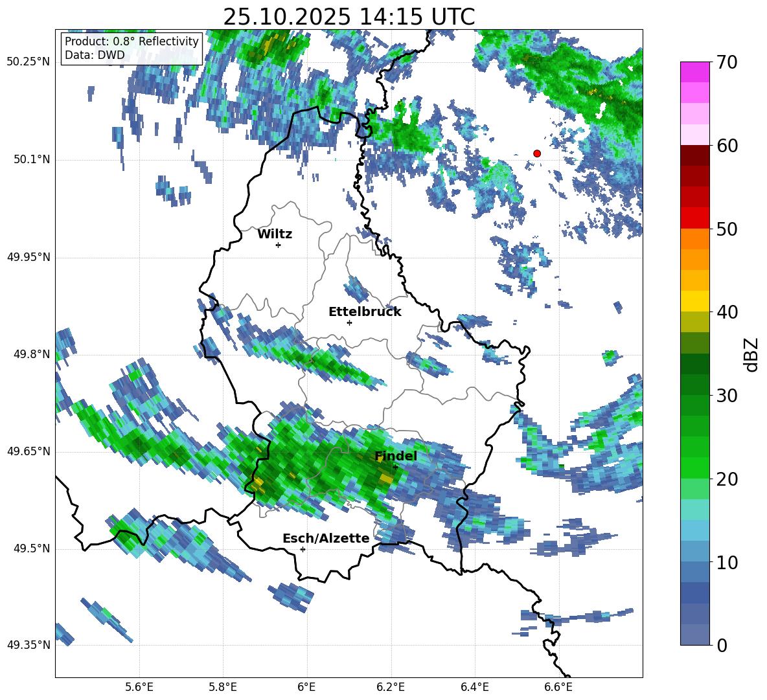Click the Wiltz city label
The width and height of the screenshot is (767, 700).
click(275, 234)
